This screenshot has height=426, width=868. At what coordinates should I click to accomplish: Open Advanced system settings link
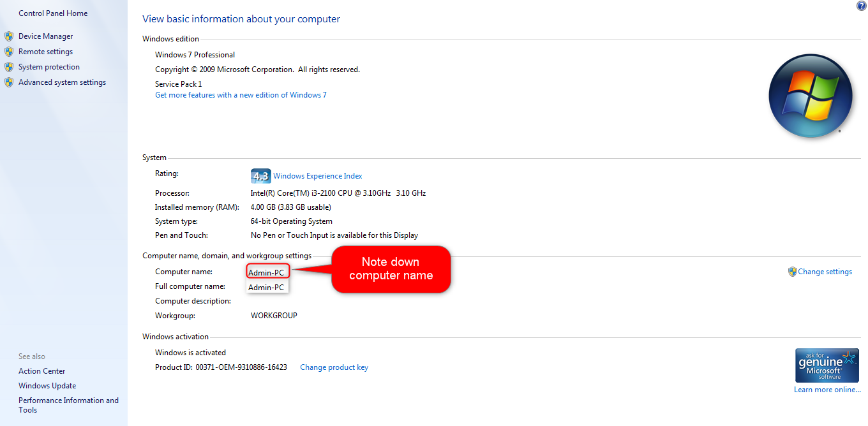63,82
